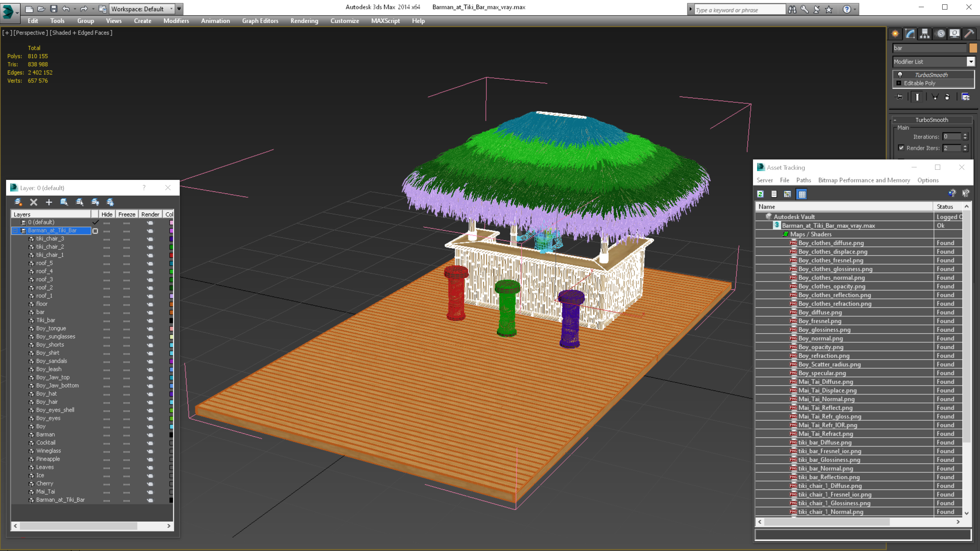This screenshot has width=980, height=551.
Task: Collapse the Barman_at_Tiki_Bar layer tree
Action: coord(15,231)
